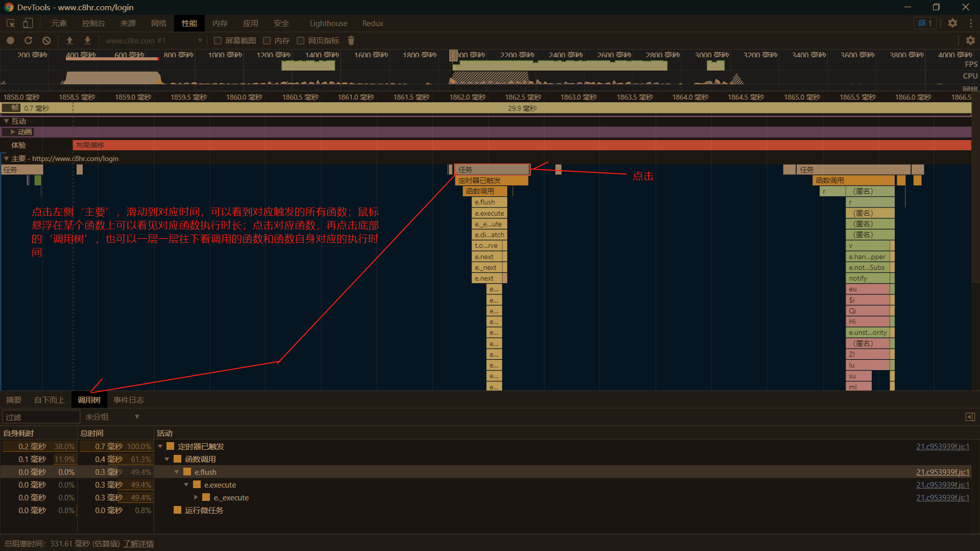Open the capture settings gear icon
The width and height of the screenshot is (980, 551).
[970, 40]
